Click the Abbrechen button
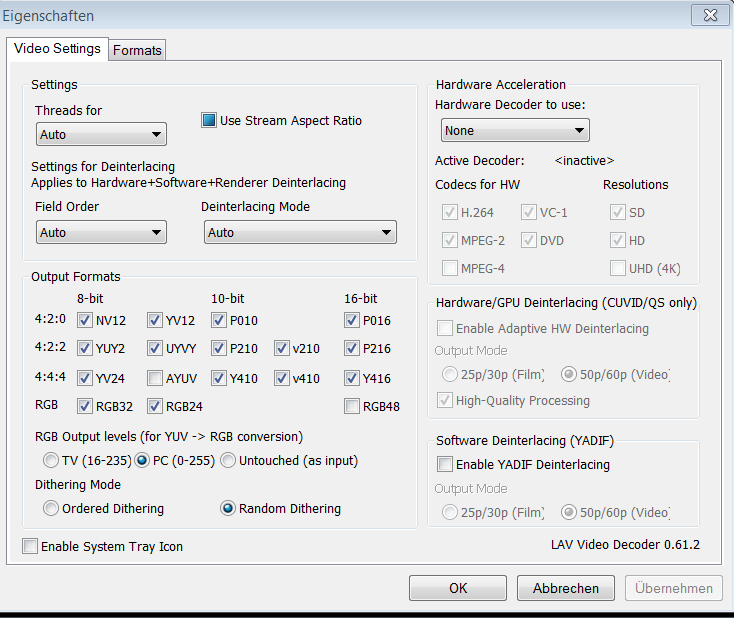The height and width of the screenshot is (618, 734). pyautogui.click(x=566, y=588)
